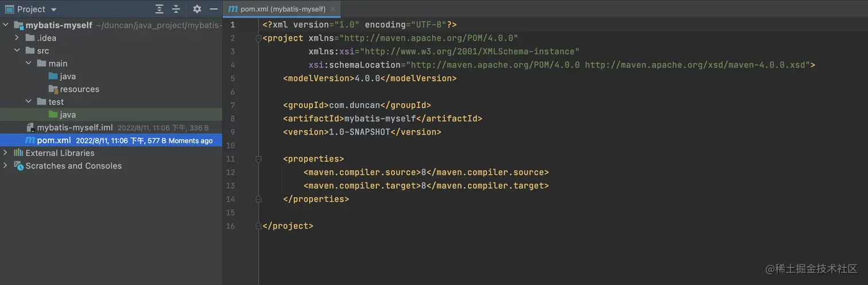
Task: Click the Project panel window icon
Action: [x=9, y=9]
